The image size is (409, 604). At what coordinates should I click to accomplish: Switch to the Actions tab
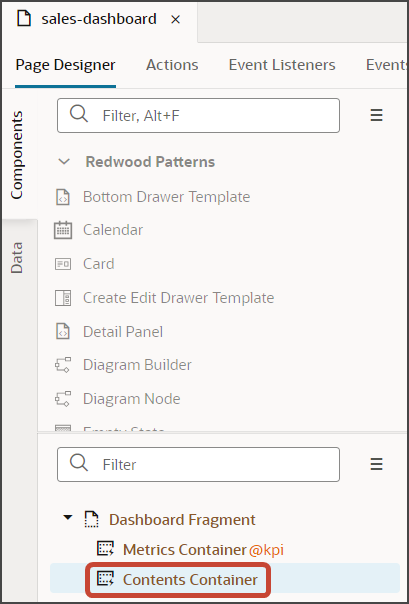coord(172,65)
